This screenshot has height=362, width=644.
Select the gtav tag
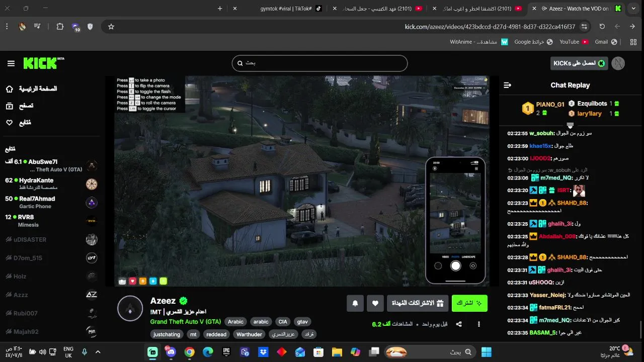pos(302,322)
